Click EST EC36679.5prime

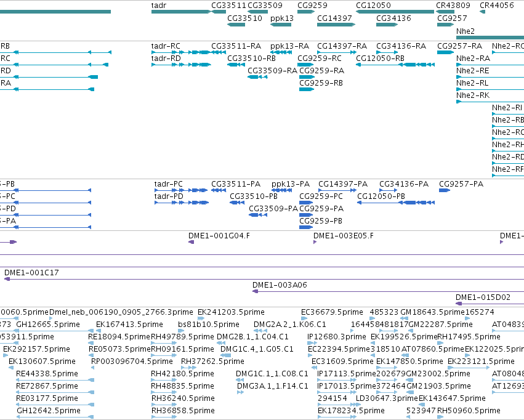pyautogui.click(x=304, y=319)
